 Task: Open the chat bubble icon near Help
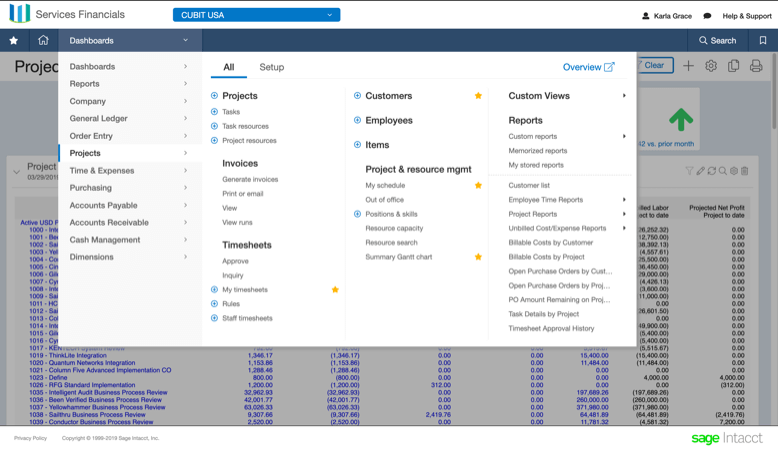[x=707, y=16]
